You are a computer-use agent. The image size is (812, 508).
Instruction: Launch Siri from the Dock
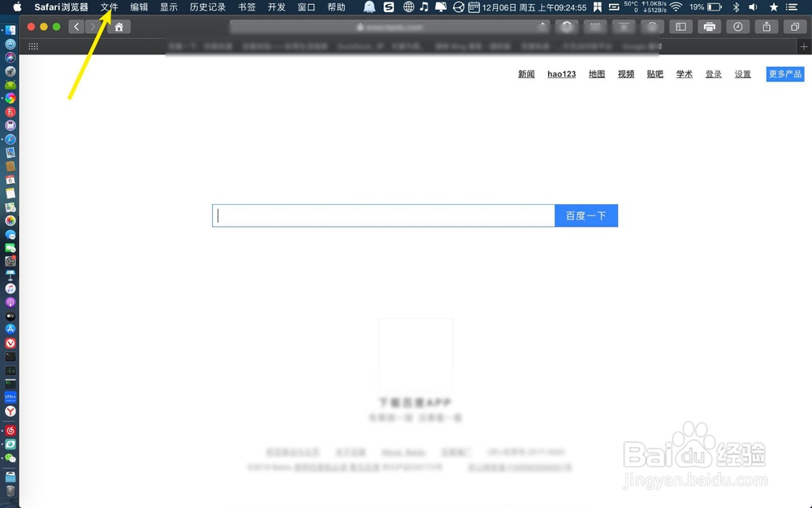click(11, 58)
